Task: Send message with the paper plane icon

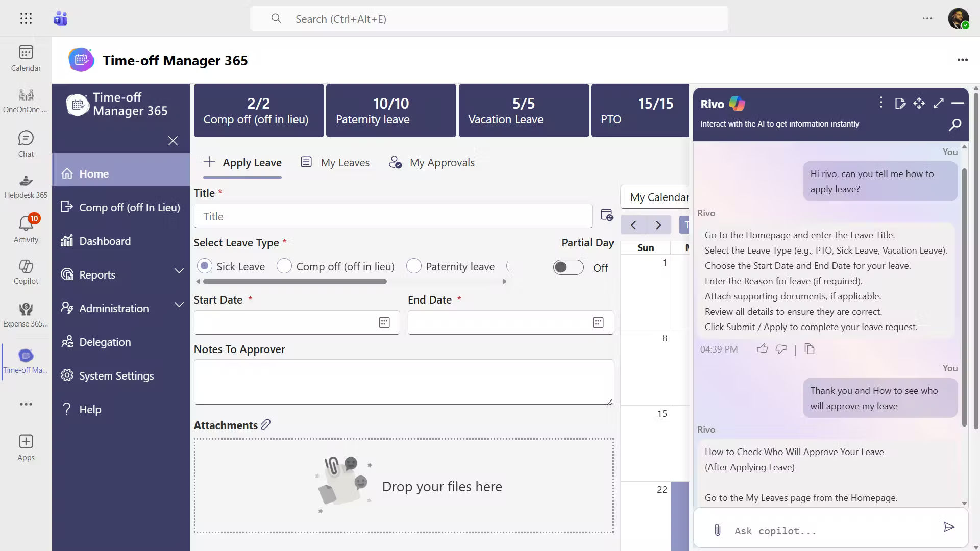Action: (x=949, y=527)
